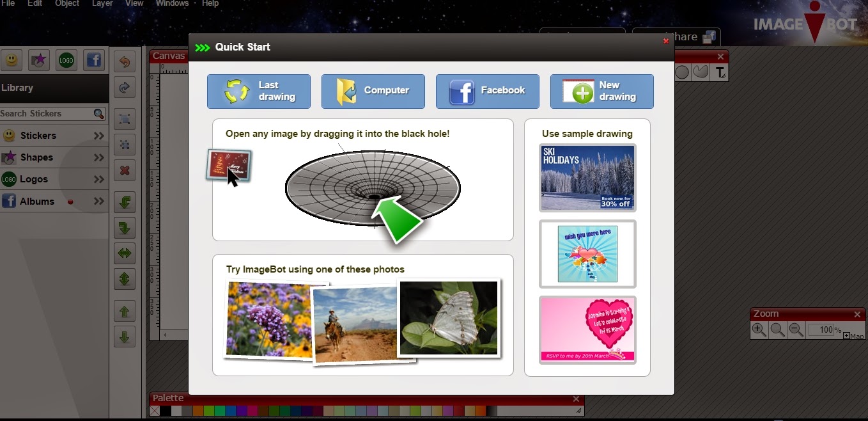Screen dimensions: 868x421
Task: Open the star Shapes tab icon
Action: pos(39,60)
